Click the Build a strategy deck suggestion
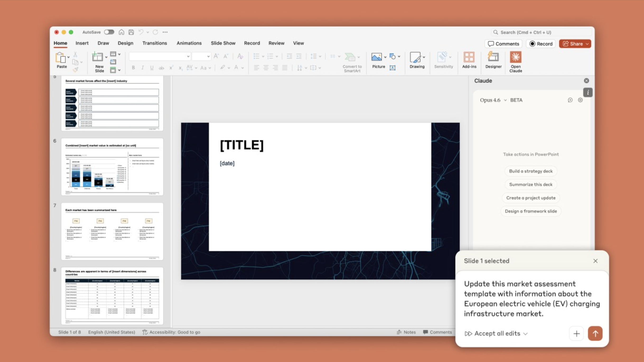Image resolution: width=644 pixels, height=362 pixels. pyautogui.click(x=530, y=171)
